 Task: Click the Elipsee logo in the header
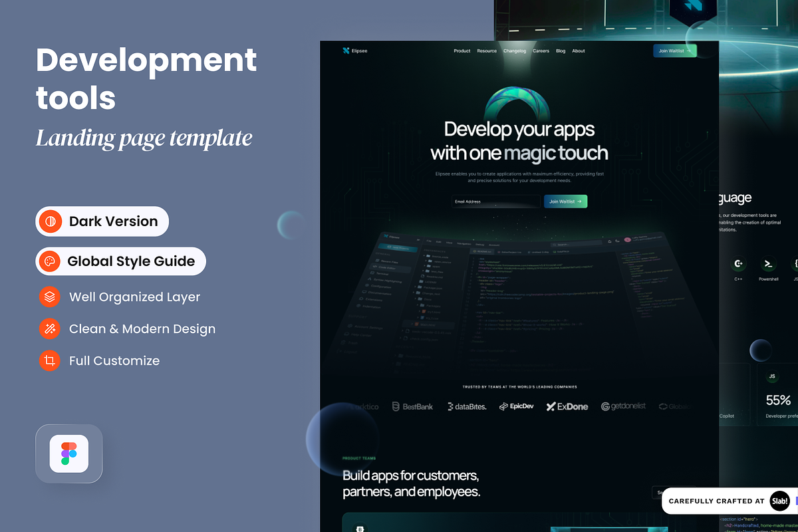coord(354,51)
